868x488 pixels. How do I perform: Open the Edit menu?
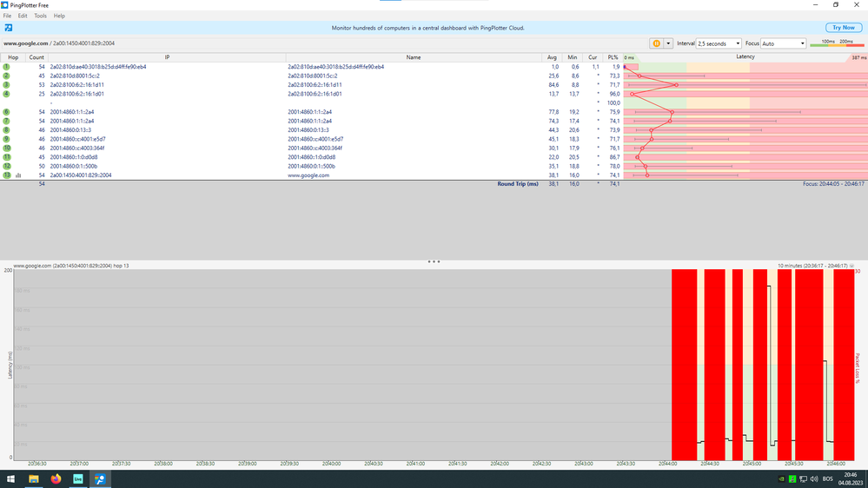pyautogui.click(x=23, y=16)
